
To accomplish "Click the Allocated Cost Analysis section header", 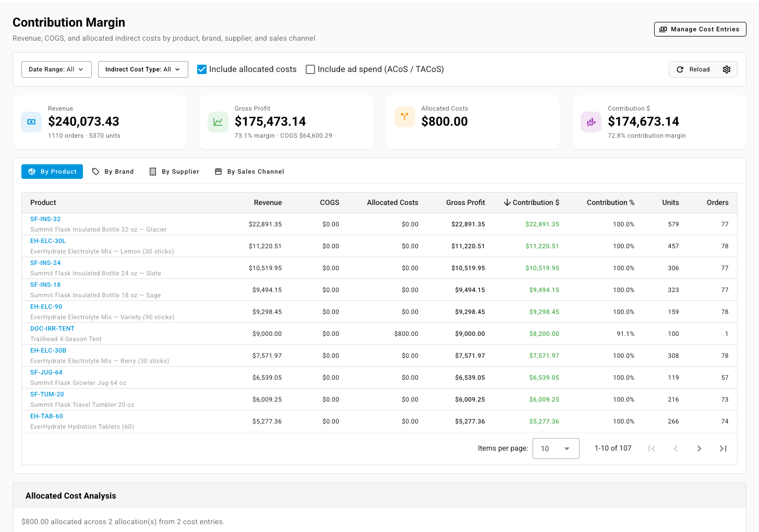I will coord(379,496).
